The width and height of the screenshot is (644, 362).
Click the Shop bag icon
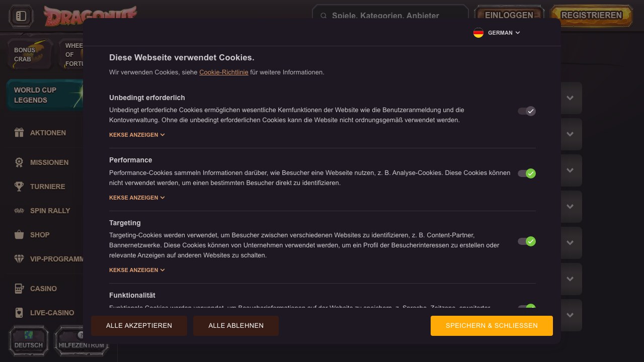(19, 235)
